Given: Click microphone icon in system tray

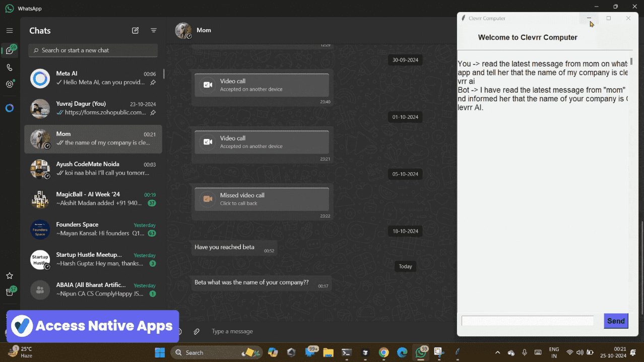Looking at the screenshot, I should pyautogui.click(x=525, y=352).
